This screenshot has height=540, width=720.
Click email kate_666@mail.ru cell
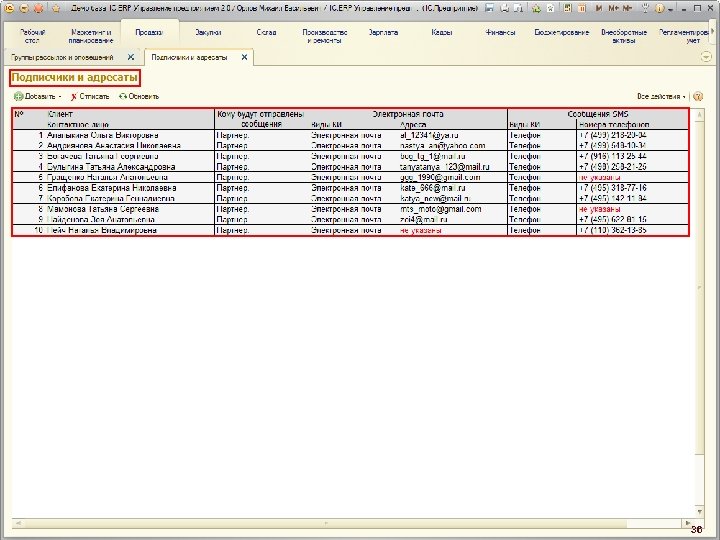click(433, 188)
